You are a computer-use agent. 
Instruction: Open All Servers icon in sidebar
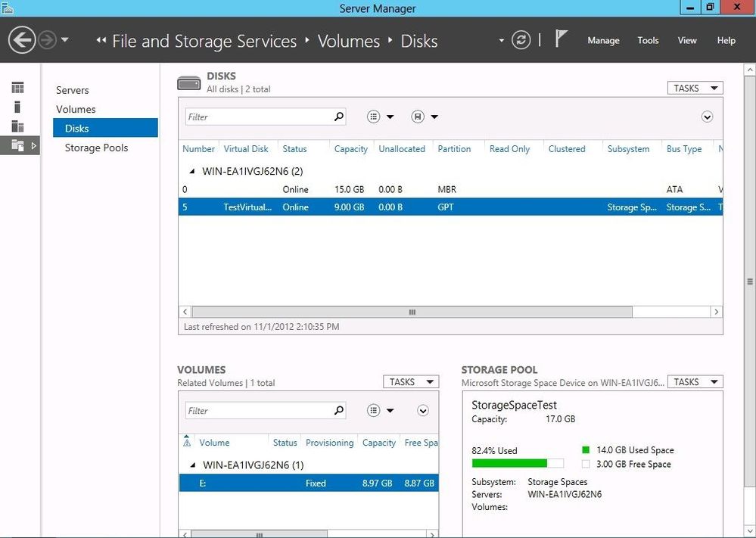coord(17,126)
